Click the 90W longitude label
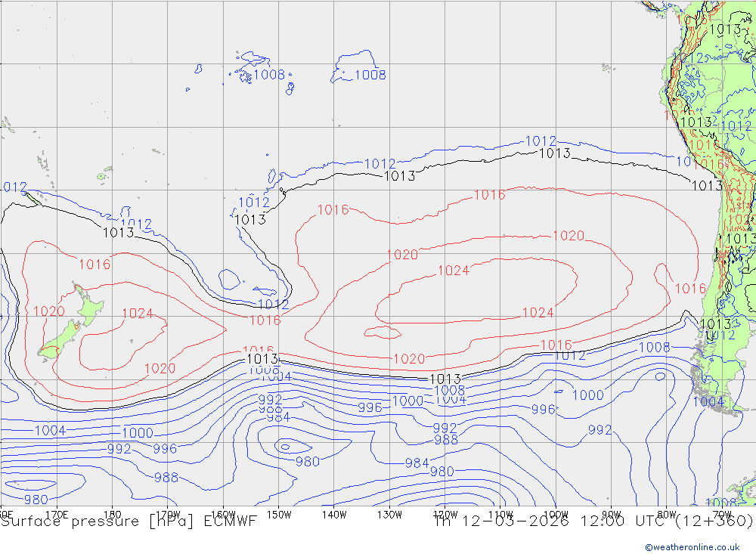756x554 pixels. click(612, 515)
